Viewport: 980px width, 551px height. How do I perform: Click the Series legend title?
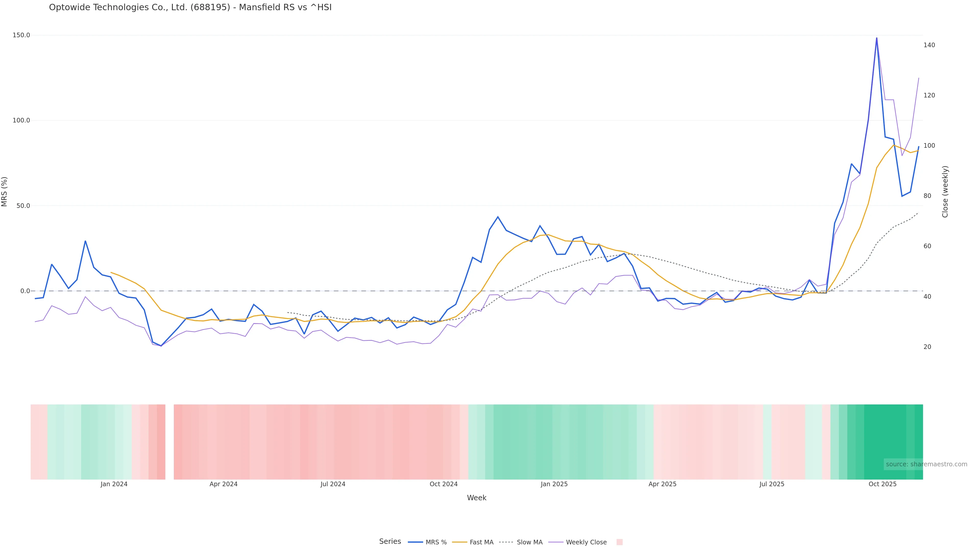pos(390,542)
